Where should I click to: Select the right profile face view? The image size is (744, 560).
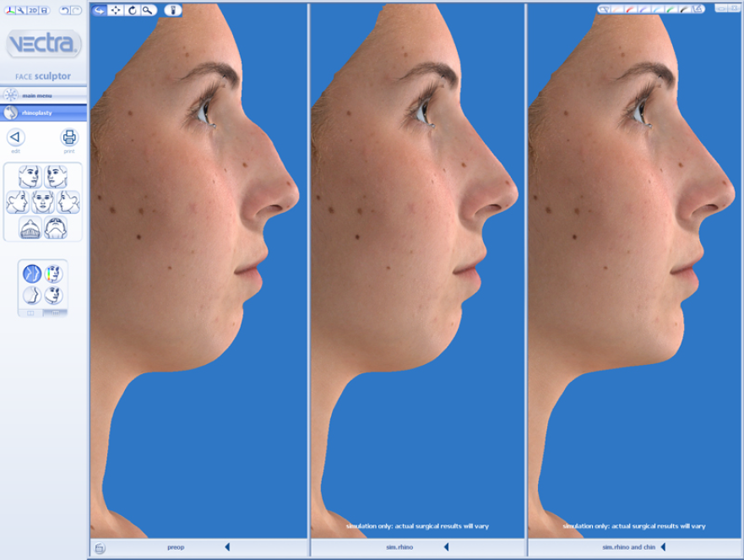click(x=18, y=202)
